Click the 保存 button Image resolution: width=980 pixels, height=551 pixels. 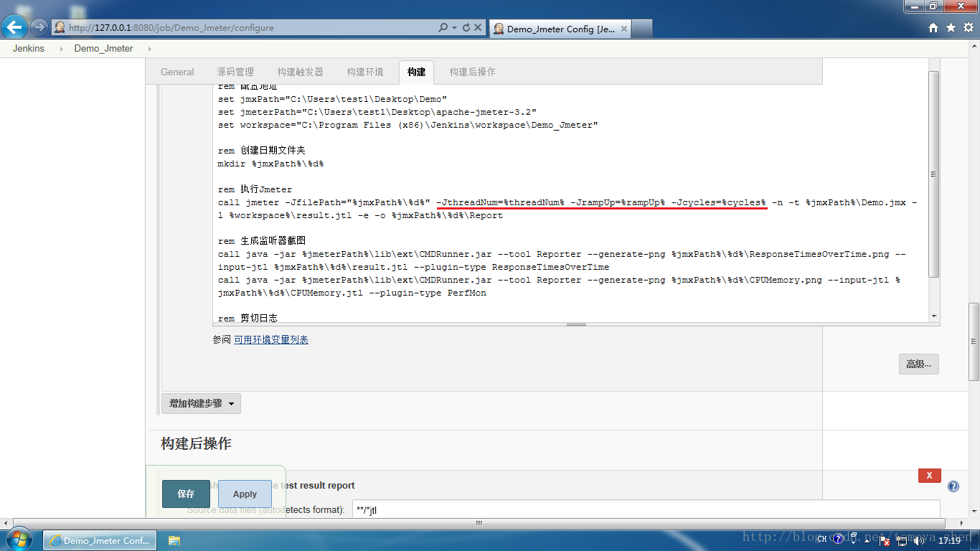pyautogui.click(x=186, y=494)
